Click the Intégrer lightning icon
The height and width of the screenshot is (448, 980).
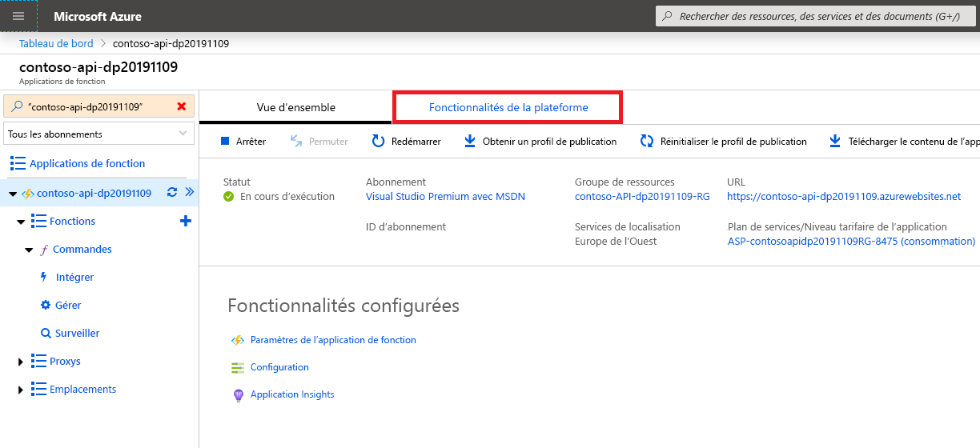click(x=44, y=277)
